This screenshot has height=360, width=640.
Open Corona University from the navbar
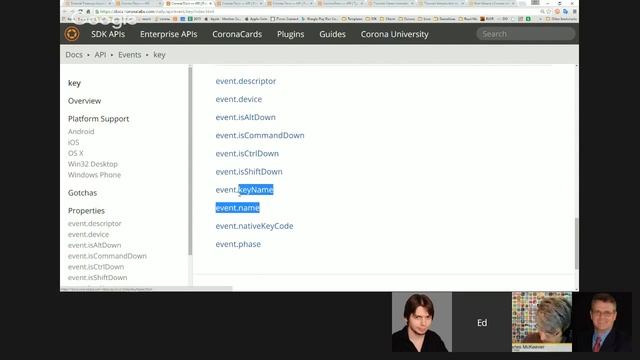tap(395, 34)
